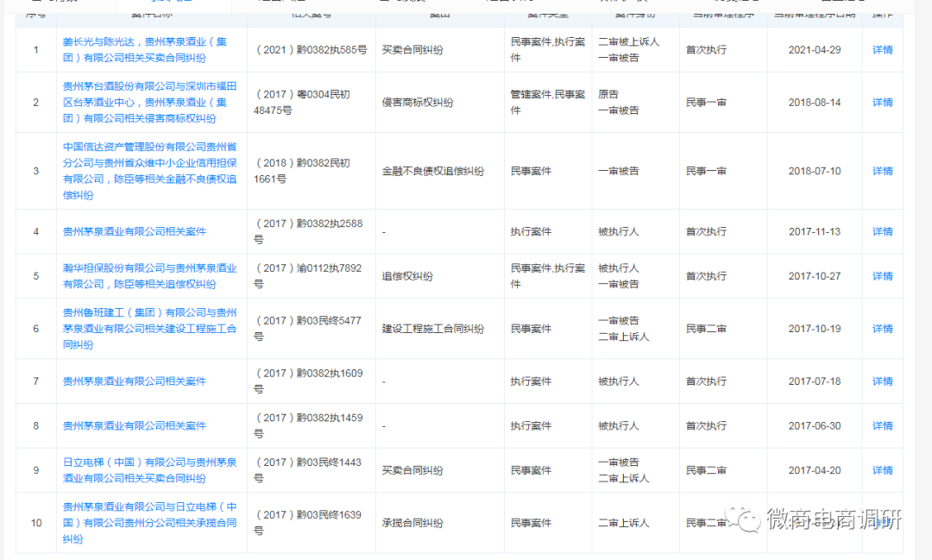
Task: Open row 7 case link 贵州茅泉酒业有限公司相关案件
Action: 135,381
